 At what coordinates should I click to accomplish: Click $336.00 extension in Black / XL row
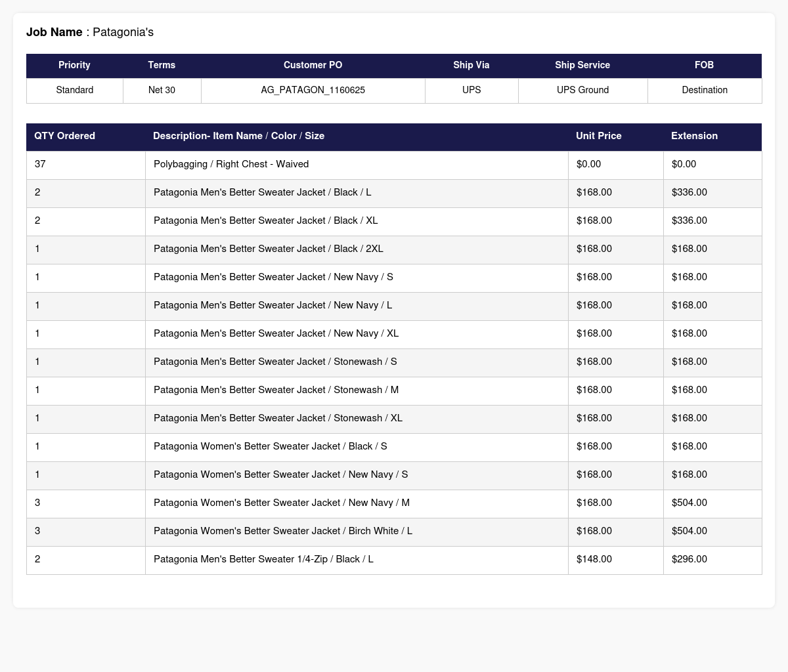(712, 221)
